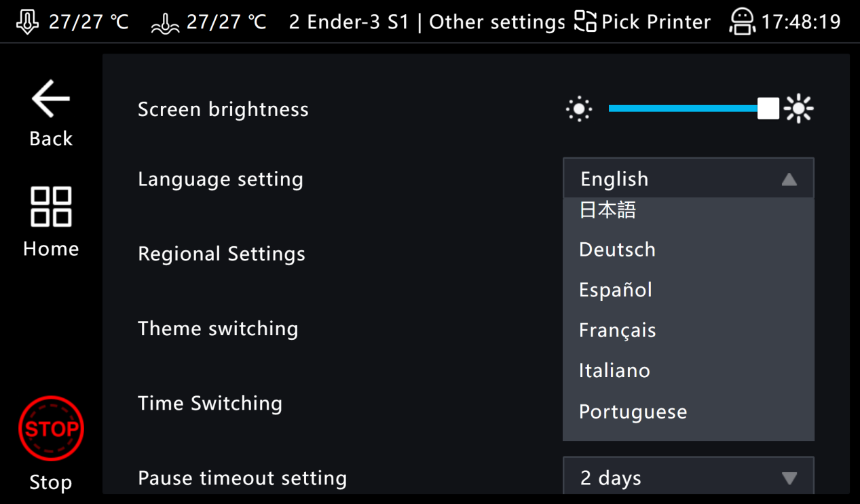Click the nozzle temperature icon
This screenshot has height=504, width=860.
pyautogui.click(x=27, y=22)
